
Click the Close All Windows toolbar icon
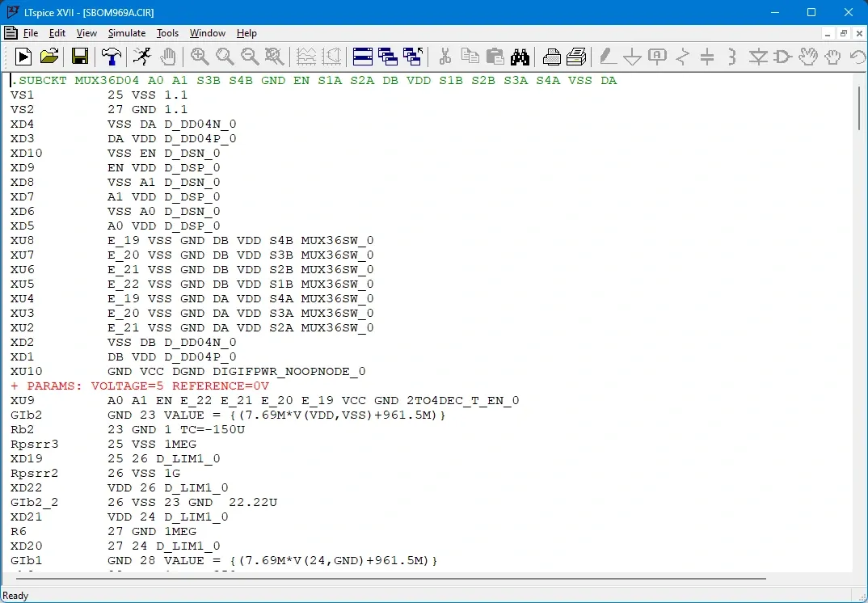[x=413, y=57]
